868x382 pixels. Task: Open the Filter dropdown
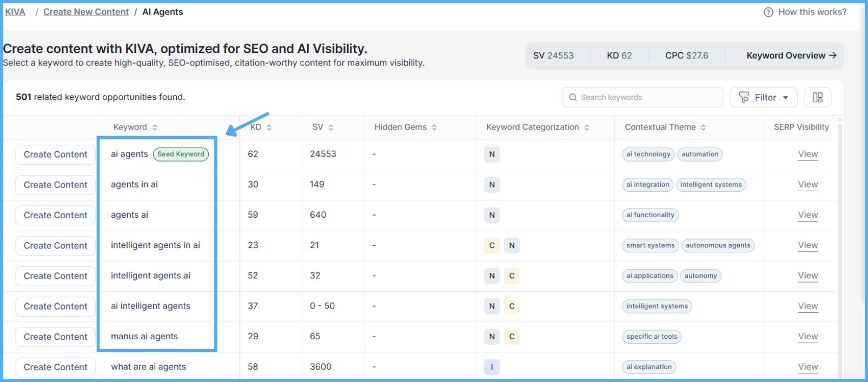[763, 97]
